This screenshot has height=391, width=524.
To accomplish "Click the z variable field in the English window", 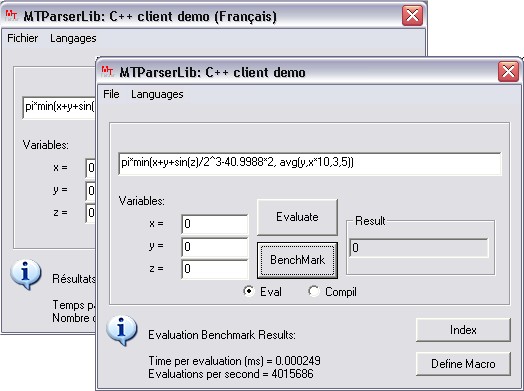I will 215,269.
